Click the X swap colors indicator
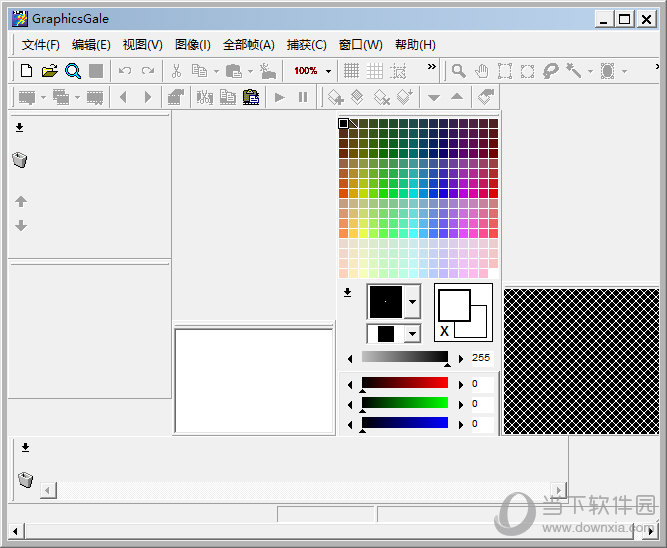Viewport: 667px width, 548px height. [x=444, y=330]
